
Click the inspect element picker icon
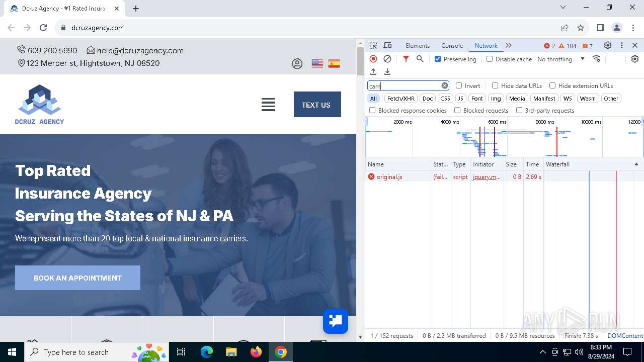[373, 45]
